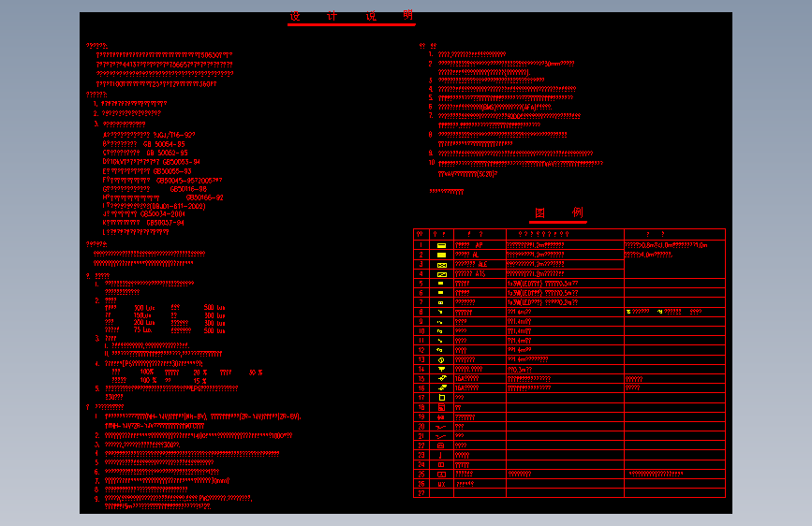
Task: Click the yellow switch symbol in row 12
Action: pos(440,350)
